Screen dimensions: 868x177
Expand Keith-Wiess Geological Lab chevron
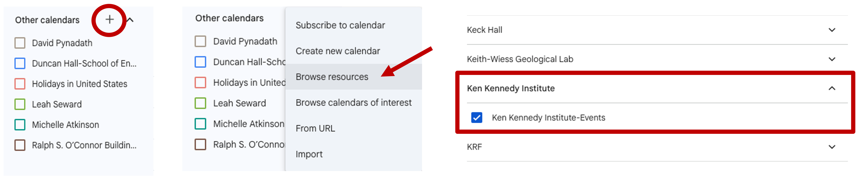tap(832, 59)
